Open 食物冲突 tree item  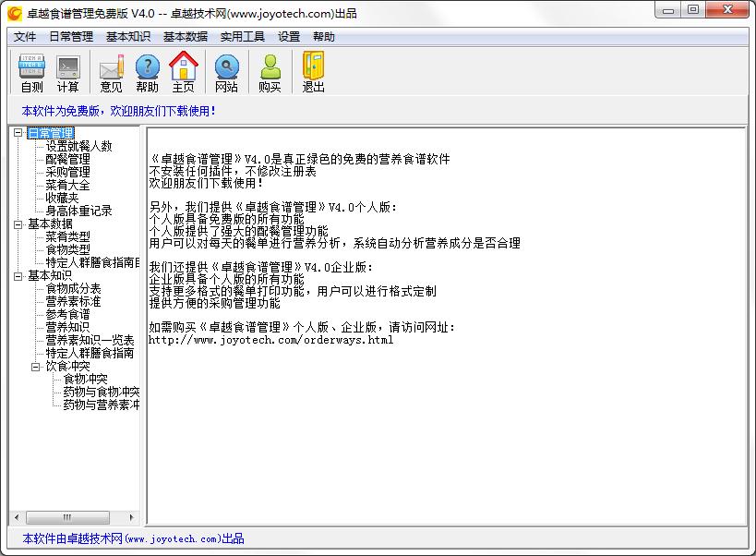(x=85, y=380)
